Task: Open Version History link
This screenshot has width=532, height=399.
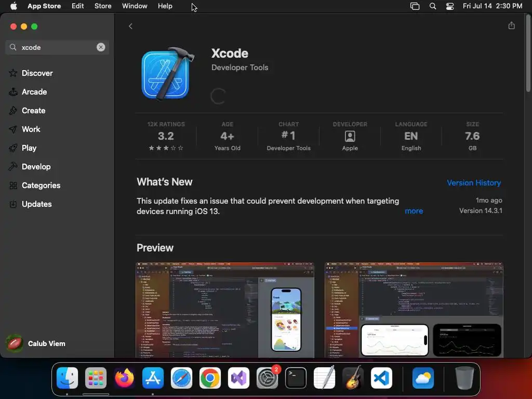Action: tap(474, 182)
